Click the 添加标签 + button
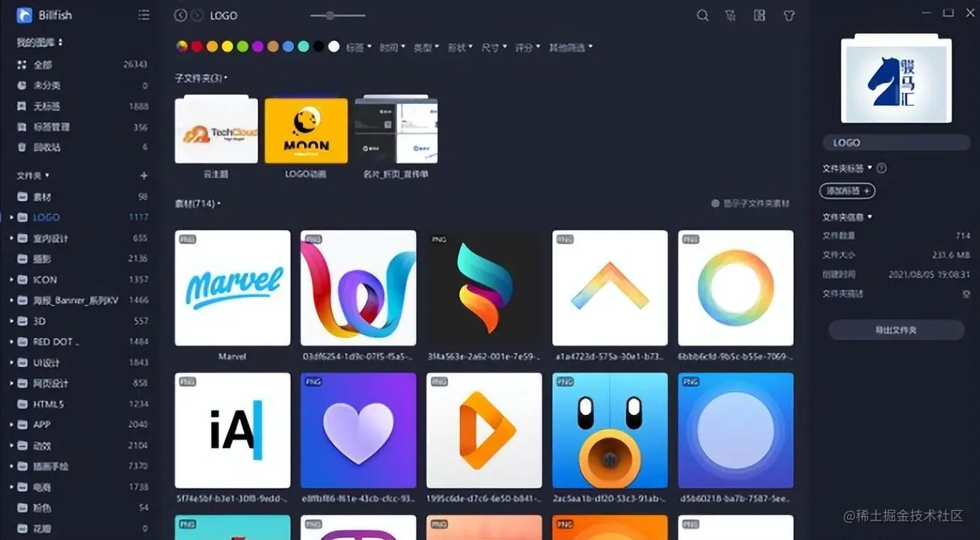980x540 pixels. click(x=847, y=191)
